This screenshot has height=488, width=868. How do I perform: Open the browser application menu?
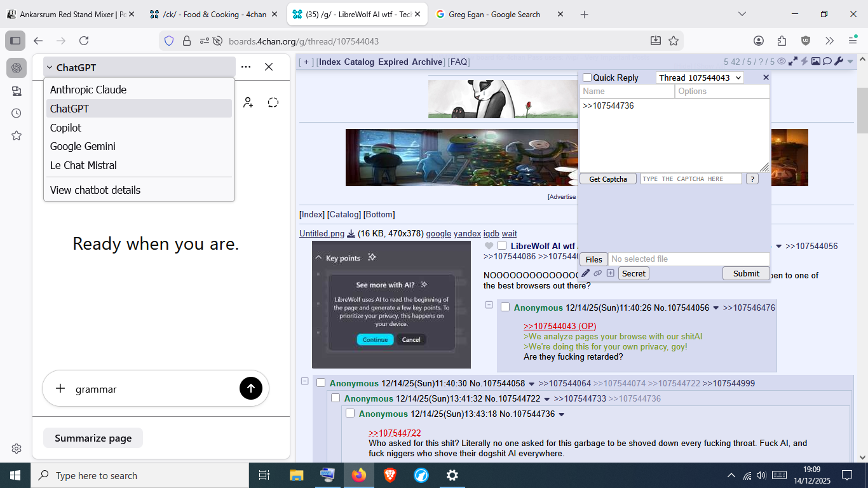853,41
